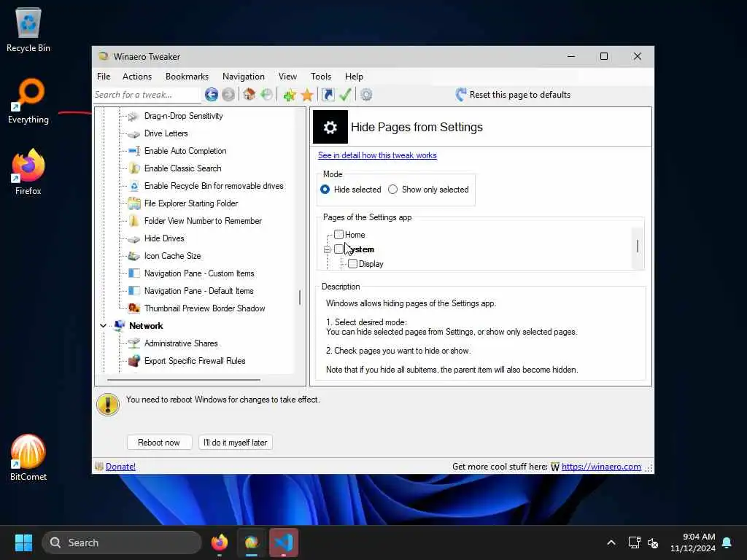
Task: Open the network display tray icon
Action: coord(634,542)
